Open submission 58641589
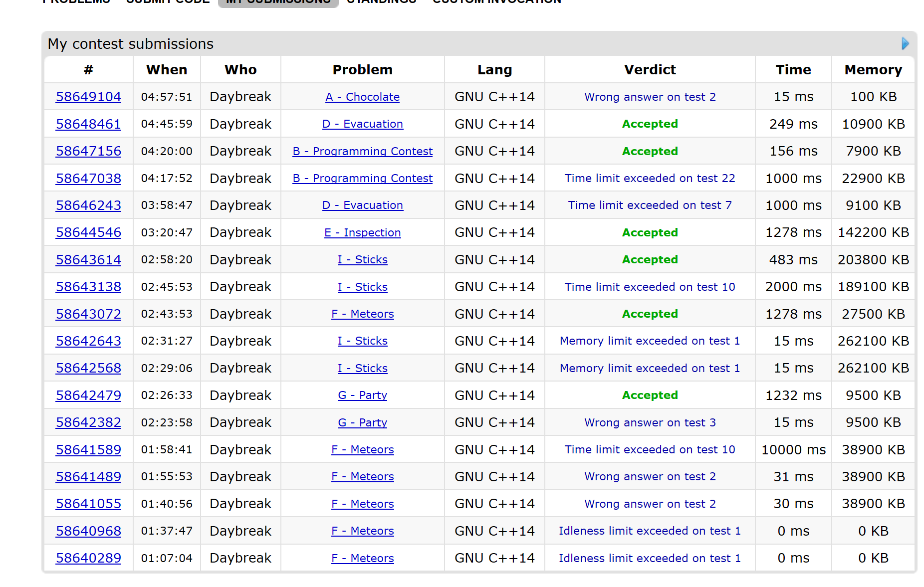The width and height of the screenshot is (924, 587). tap(88, 449)
